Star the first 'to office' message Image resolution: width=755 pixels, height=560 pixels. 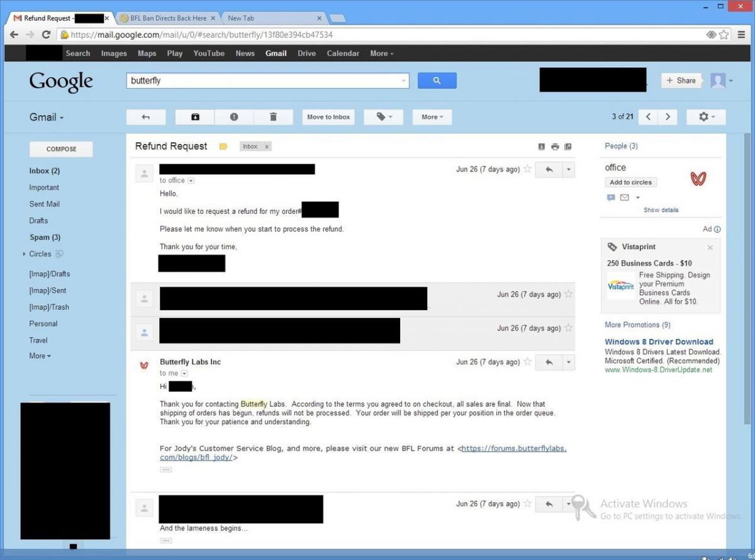[527, 169]
